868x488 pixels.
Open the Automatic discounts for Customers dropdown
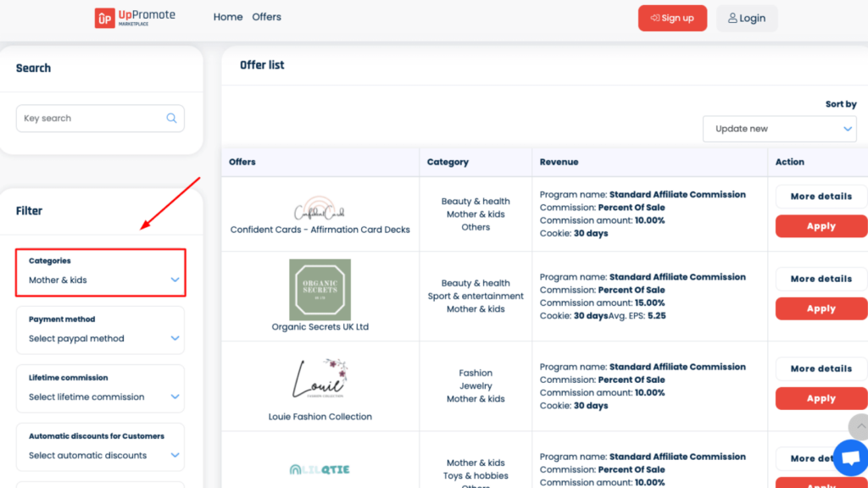click(100, 447)
